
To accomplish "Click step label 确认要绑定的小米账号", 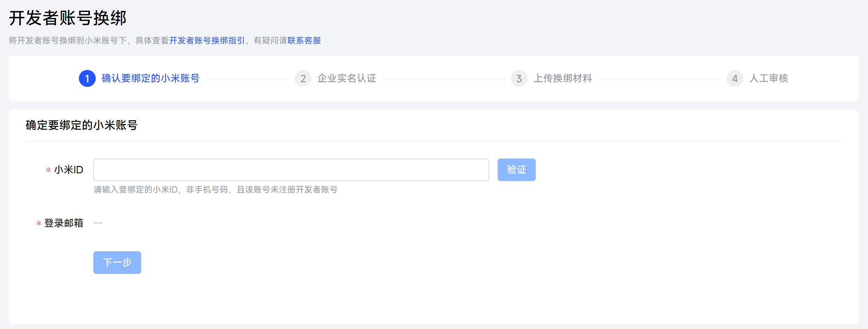I will click(x=151, y=78).
